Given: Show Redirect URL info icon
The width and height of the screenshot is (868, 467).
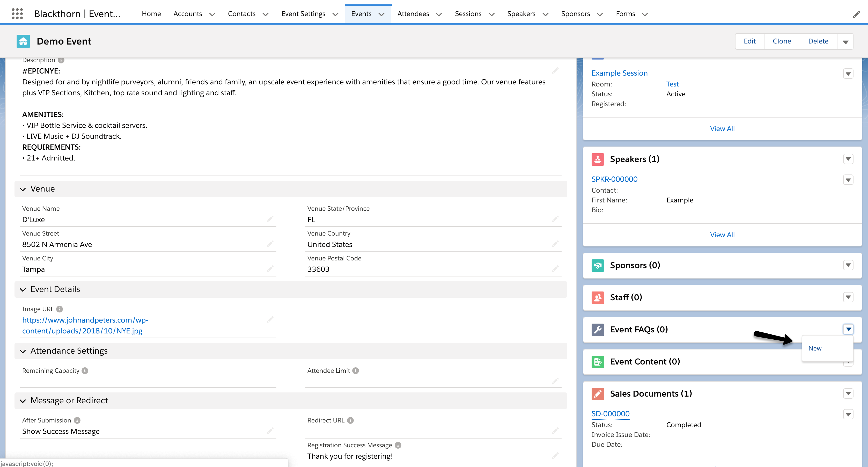Looking at the screenshot, I should (350, 420).
